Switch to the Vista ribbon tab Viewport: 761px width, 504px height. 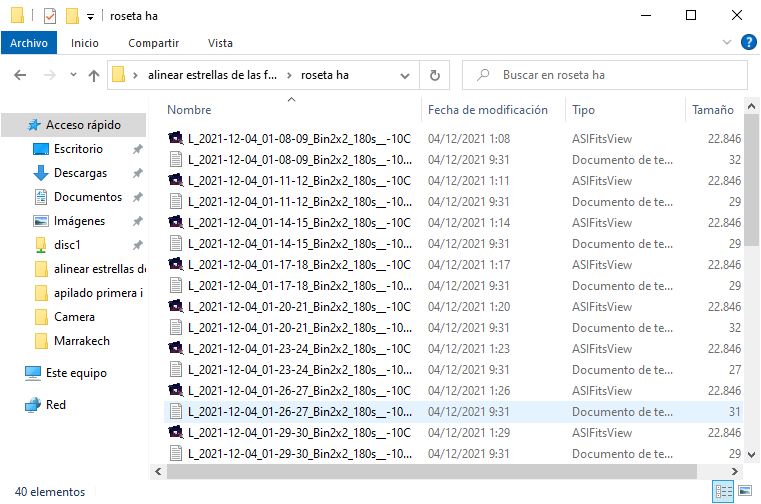220,43
